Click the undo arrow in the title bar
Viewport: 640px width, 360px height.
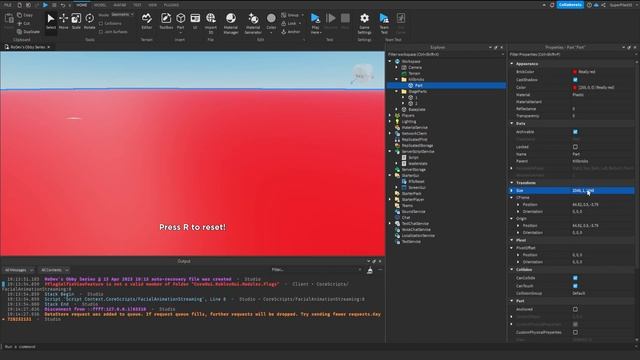[x=62, y=5]
